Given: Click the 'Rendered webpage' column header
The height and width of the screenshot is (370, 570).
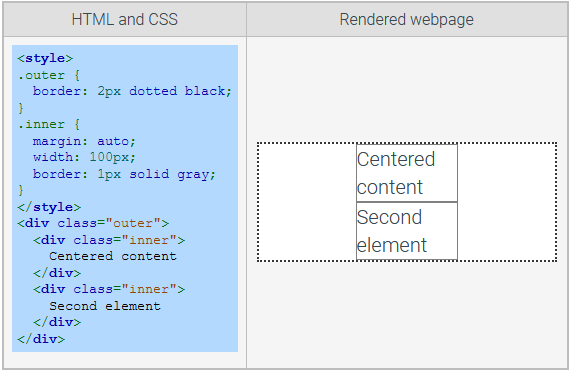Looking at the screenshot, I should 407,19.
